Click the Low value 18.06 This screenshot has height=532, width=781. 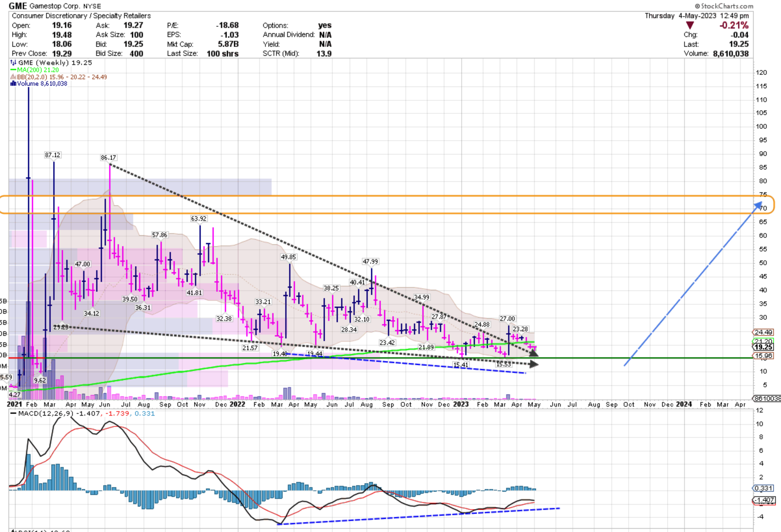coord(62,44)
